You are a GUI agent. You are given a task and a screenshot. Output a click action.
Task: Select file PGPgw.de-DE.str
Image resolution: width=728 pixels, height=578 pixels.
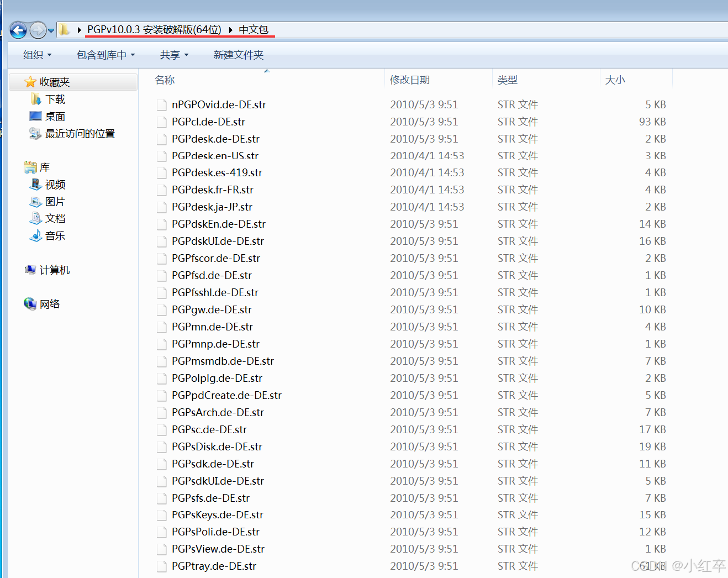click(x=212, y=310)
